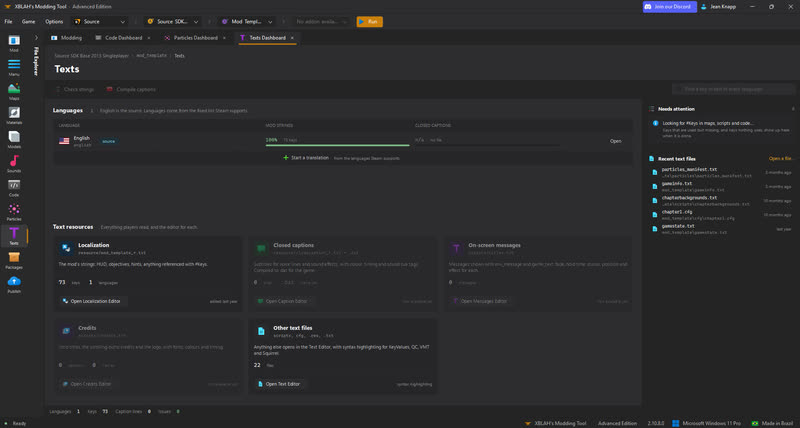Close the Particles Dashboard tab
Image resolution: width=800 pixels, height=428 pixels.
click(224, 38)
